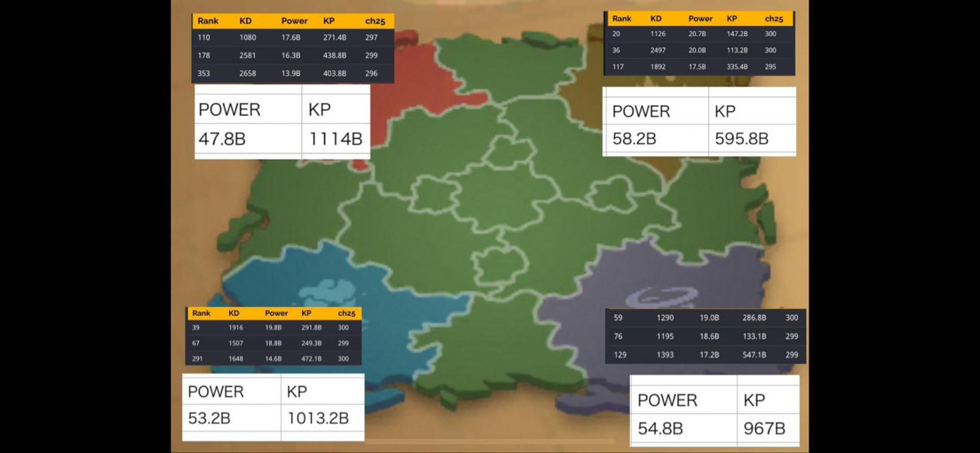Click total power 54.8B
The image size is (980, 453).
coord(661,429)
